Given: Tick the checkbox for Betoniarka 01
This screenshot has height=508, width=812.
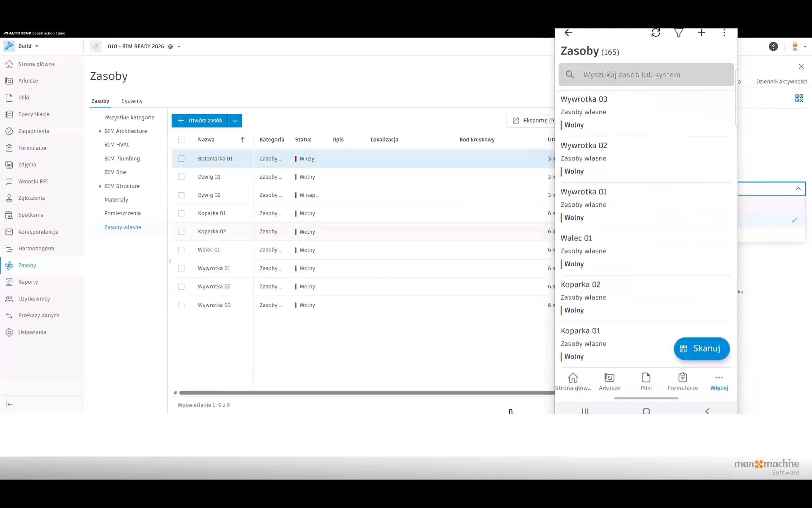Looking at the screenshot, I should click(x=181, y=158).
